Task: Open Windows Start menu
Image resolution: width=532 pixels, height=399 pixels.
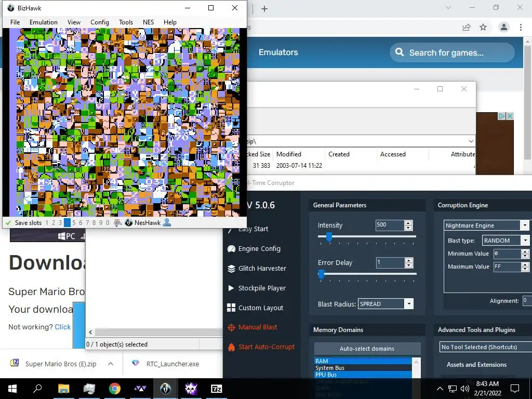Action: tap(12, 389)
